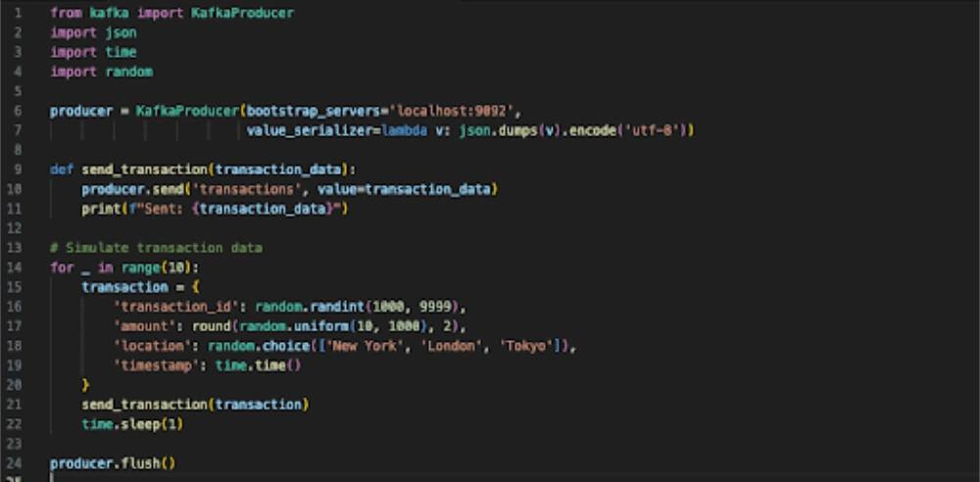
Task: Click the 'location' dictionary key
Action: click(x=153, y=346)
